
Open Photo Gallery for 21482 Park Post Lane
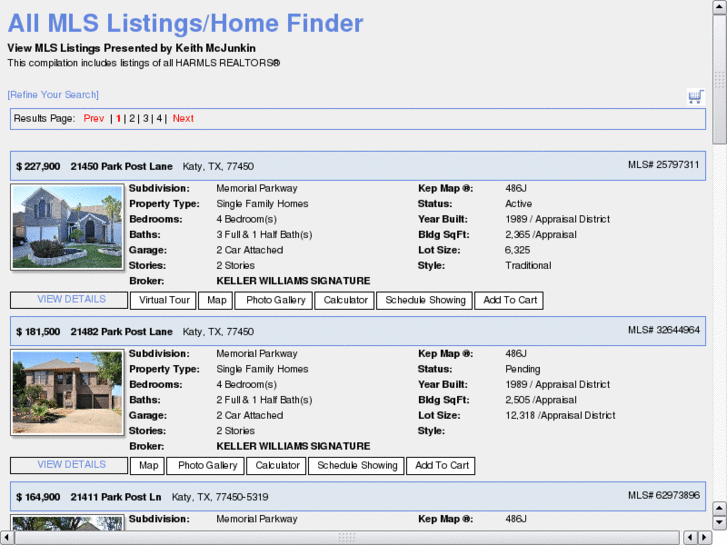[x=205, y=465]
